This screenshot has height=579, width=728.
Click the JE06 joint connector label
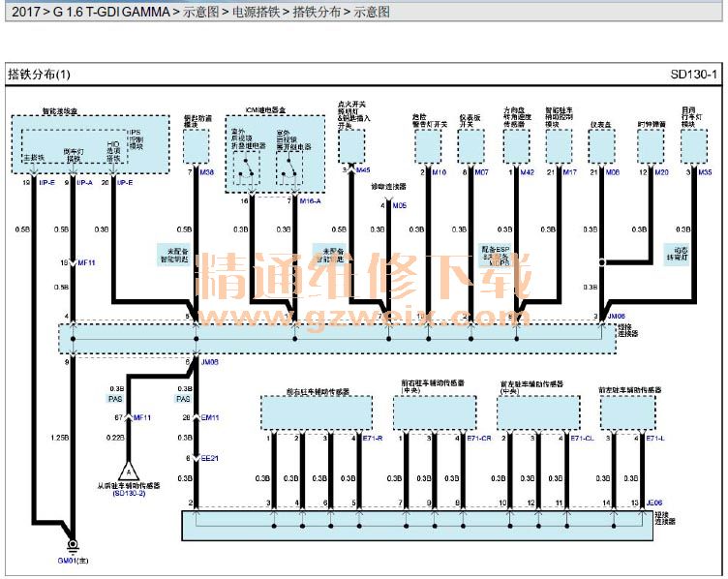click(654, 503)
